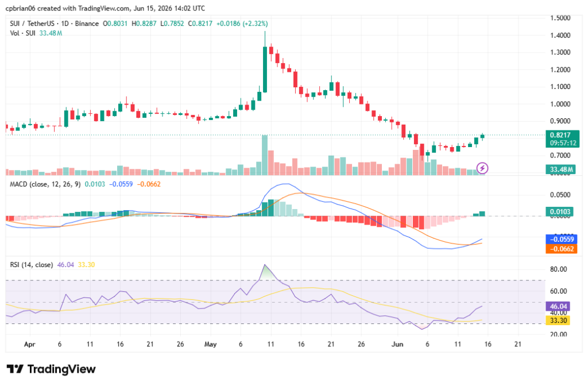This screenshot has height=386, width=588.
Task: Click the yellow 33.30 RSI axis tag
Action: click(x=558, y=321)
